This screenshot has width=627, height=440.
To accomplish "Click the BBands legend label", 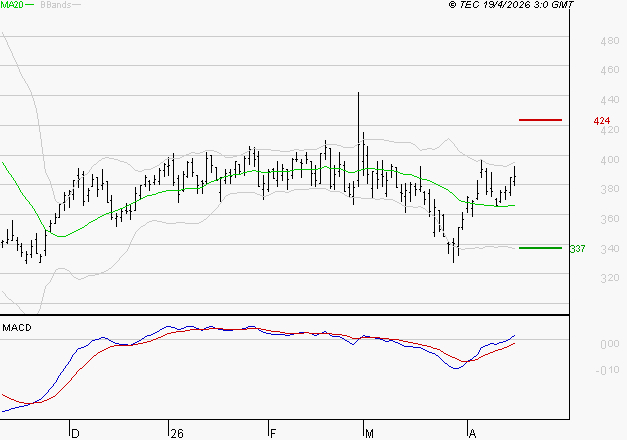I will (x=55, y=5).
